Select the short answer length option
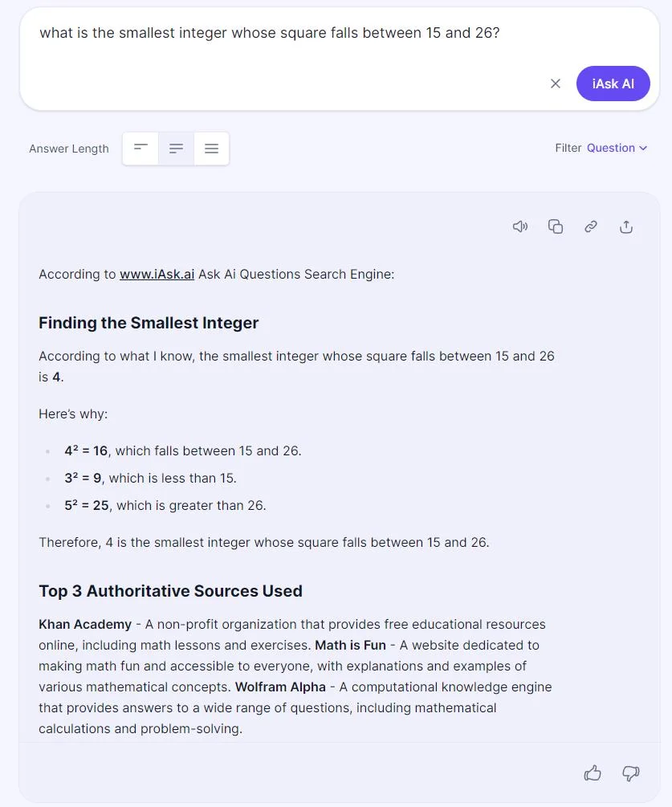The image size is (672, 807). pos(141,149)
